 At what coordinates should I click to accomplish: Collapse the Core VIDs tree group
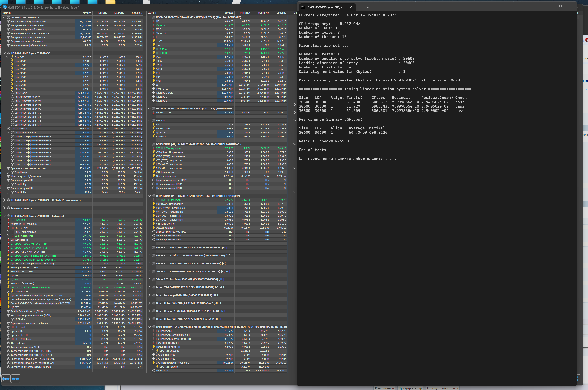tap(8, 57)
